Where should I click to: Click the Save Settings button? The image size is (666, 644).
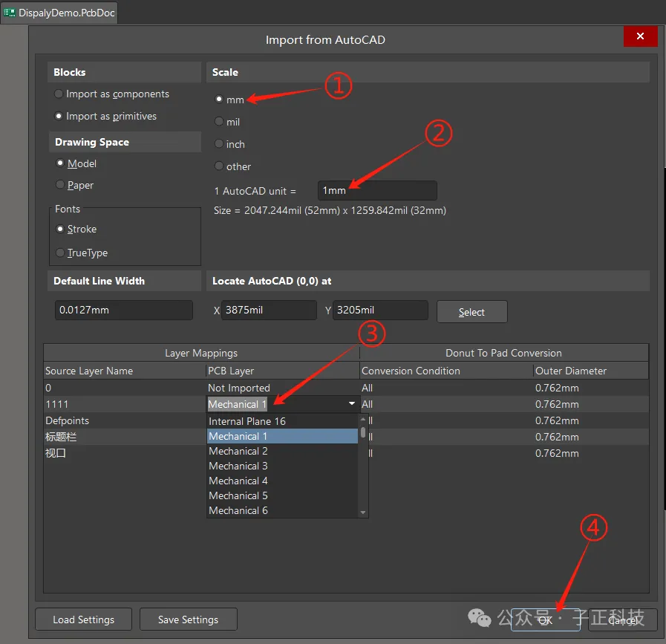tap(188, 619)
